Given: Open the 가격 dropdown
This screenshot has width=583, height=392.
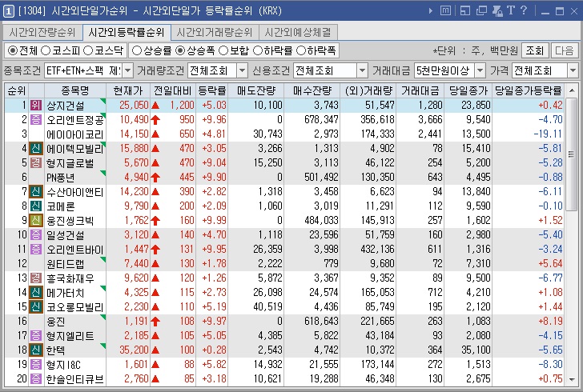Looking at the screenshot, I should (573, 70).
